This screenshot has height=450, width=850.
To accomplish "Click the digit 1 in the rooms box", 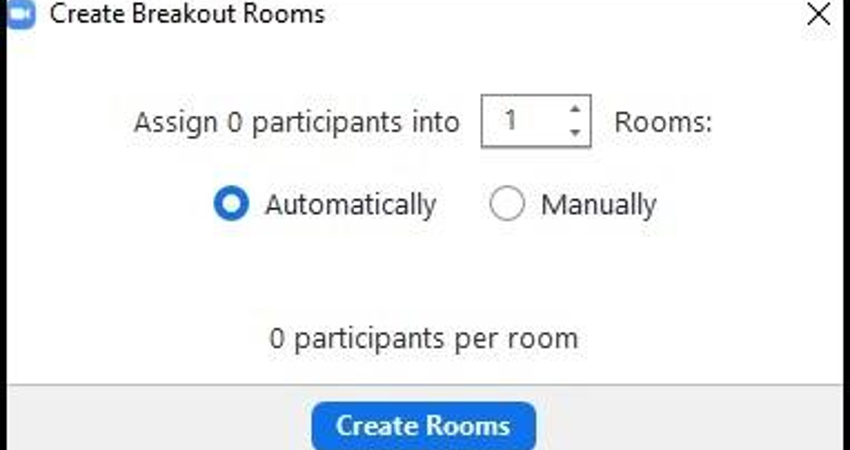I will [511, 121].
